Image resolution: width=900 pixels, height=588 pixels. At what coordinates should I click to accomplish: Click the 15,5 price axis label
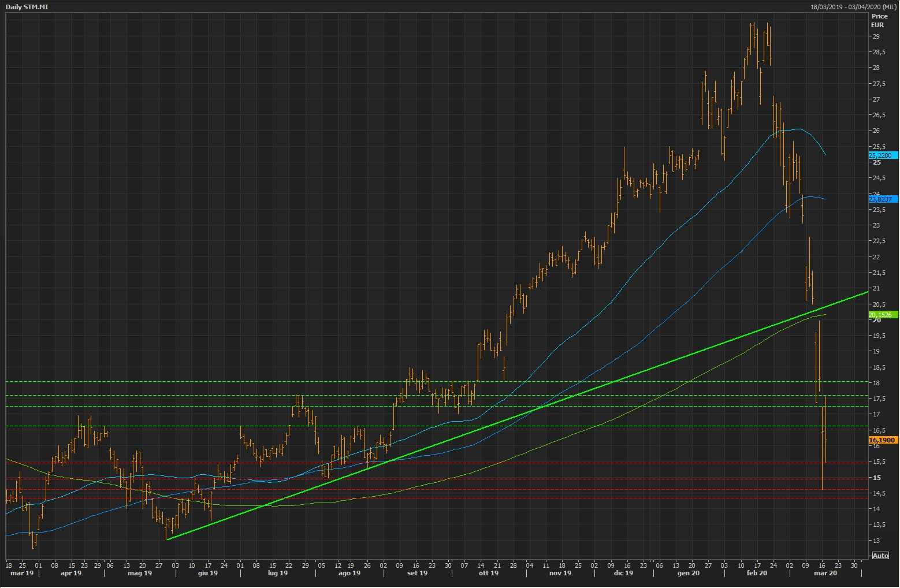879,462
